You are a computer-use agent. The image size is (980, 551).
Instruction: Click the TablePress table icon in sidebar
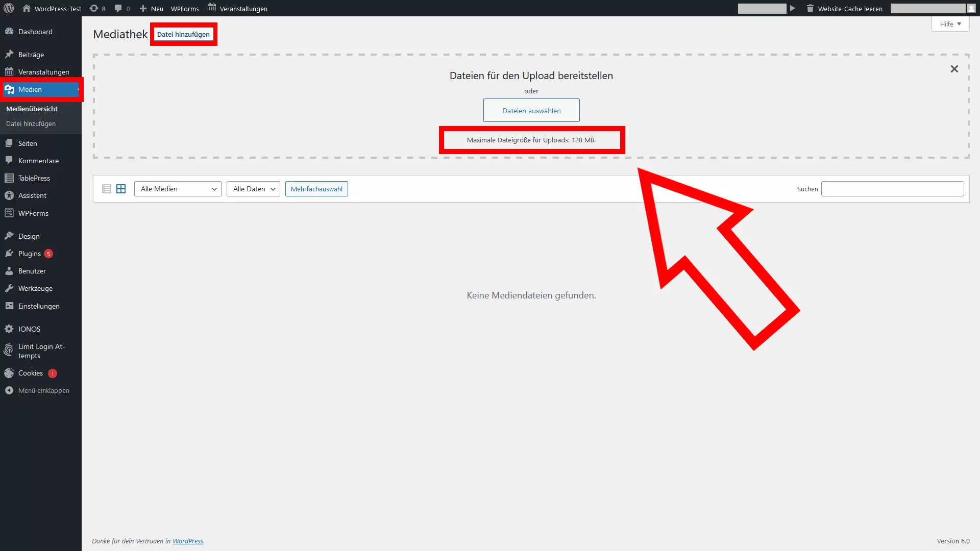pos(9,178)
